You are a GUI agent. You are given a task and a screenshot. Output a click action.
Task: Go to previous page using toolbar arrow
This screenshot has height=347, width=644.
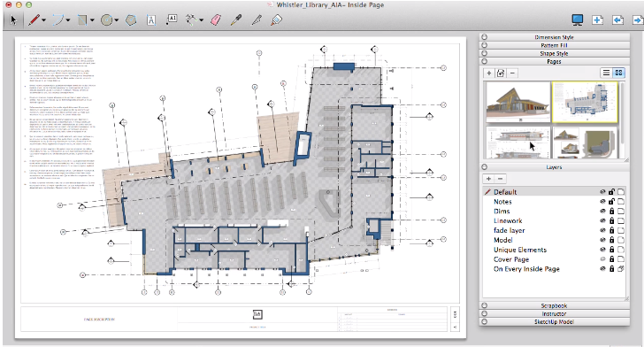pyautogui.click(x=617, y=19)
